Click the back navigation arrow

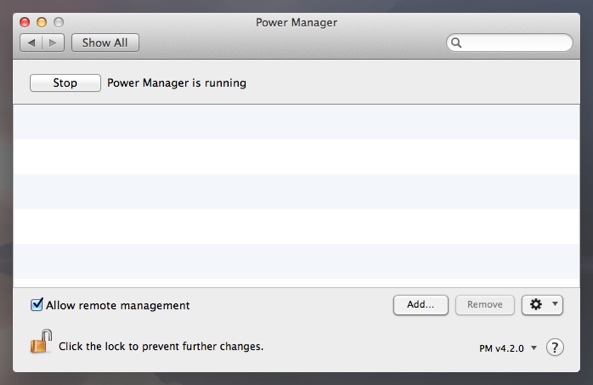[31, 43]
